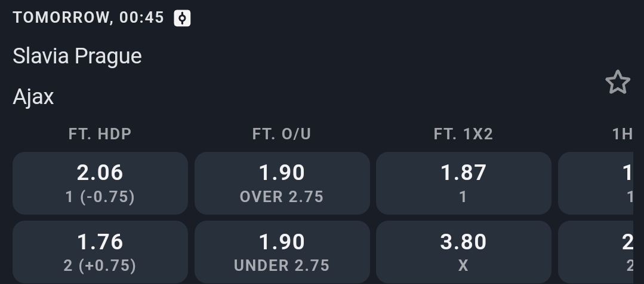The width and height of the screenshot is (644, 284).
Task: Favorite the match with the star icon
Action: point(618,83)
